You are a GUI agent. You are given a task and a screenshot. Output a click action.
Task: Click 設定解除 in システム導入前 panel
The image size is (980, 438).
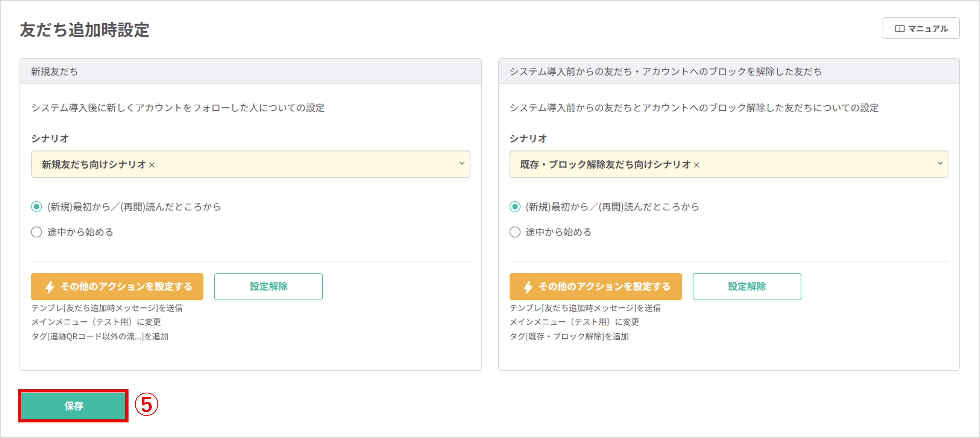coord(747,286)
